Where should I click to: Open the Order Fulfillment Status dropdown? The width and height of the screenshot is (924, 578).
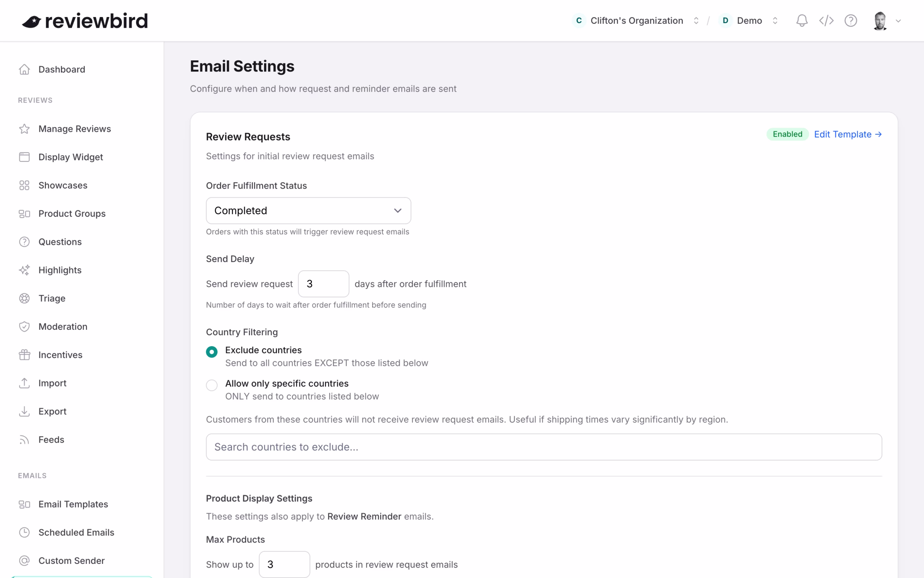coord(309,211)
